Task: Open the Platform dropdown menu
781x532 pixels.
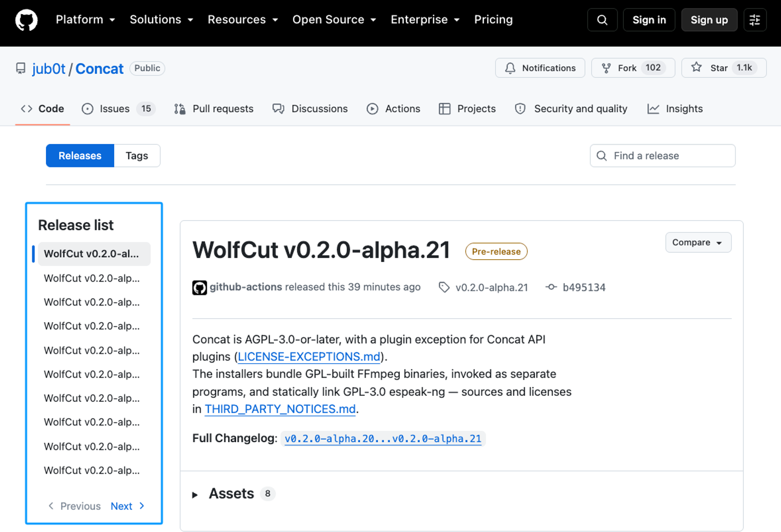Action: [x=85, y=20]
